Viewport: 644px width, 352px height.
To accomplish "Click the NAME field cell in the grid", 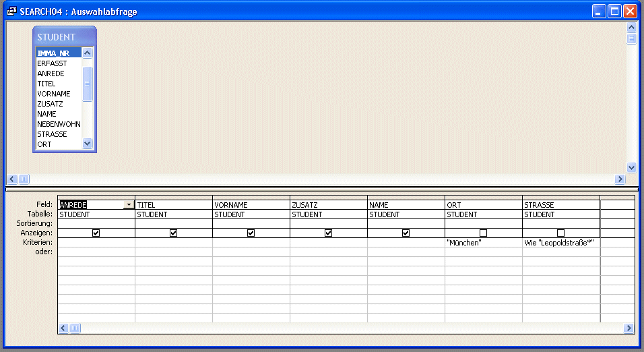I will [x=406, y=205].
